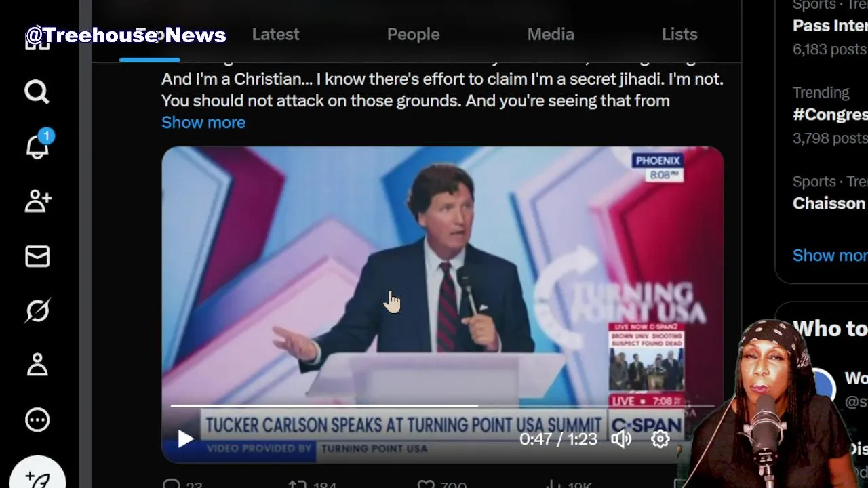Click the post text about being a Christian
The image size is (868, 488).
(x=442, y=89)
